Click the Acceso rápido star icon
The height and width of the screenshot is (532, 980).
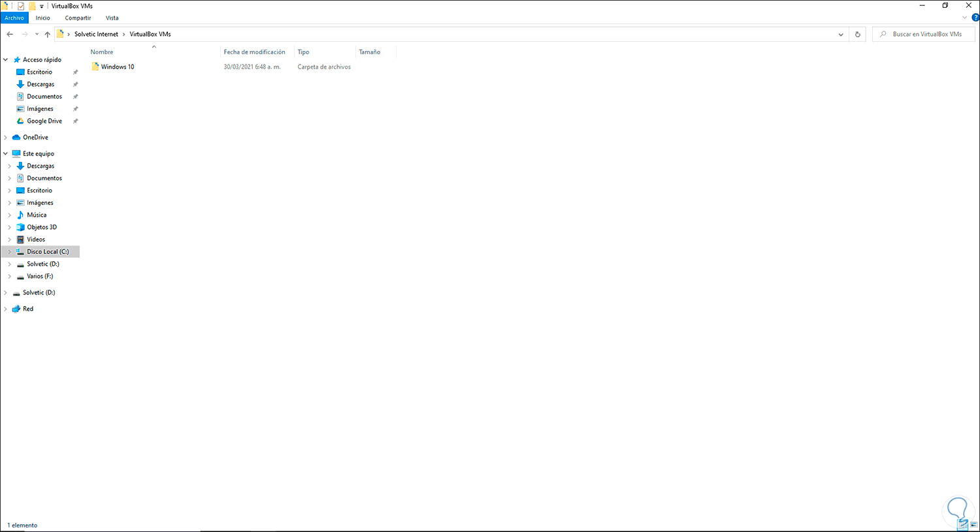pyautogui.click(x=17, y=59)
